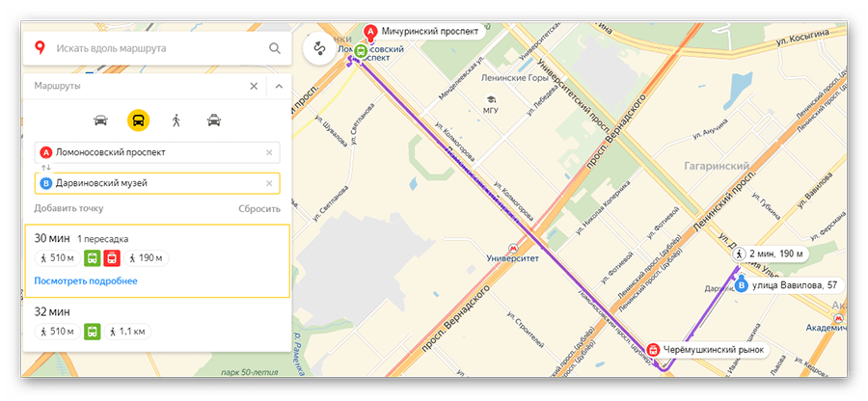Clear the Дарвиновский музей destination field
Screen dimensions: 868x401
269,183
